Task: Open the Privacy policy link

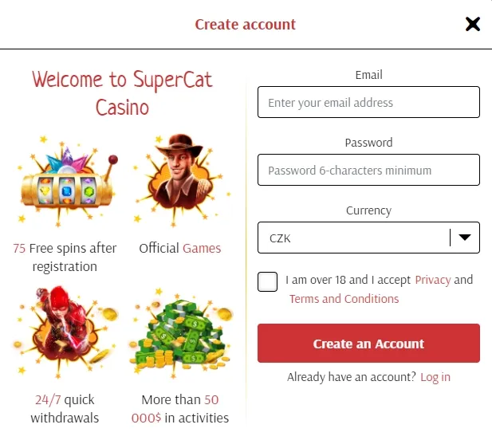Action: click(433, 280)
